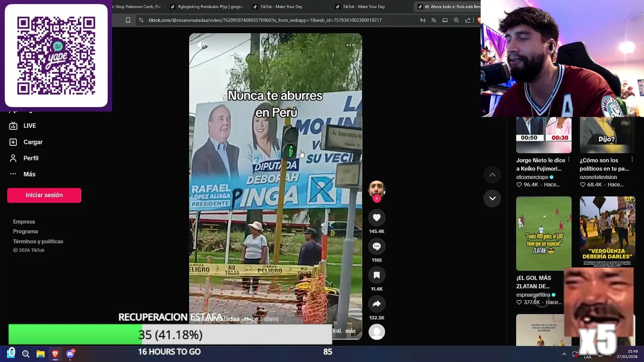Image resolution: width=644 pixels, height=362 pixels.
Task: Open options dots beside '¿Cómo son los políticos'
Action: click(x=632, y=160)
